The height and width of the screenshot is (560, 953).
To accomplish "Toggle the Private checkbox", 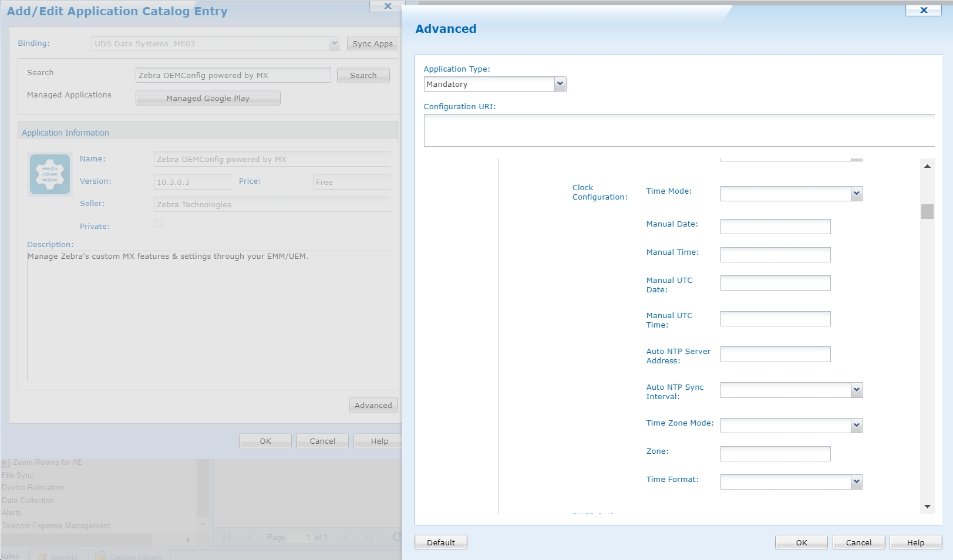I will (x=158, y=224).
